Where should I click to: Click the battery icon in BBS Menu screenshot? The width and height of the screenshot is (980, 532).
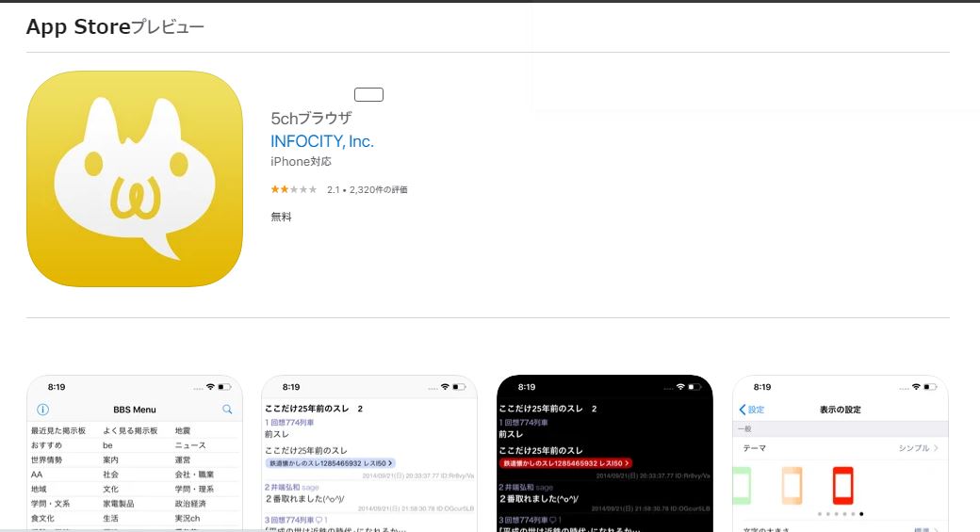click(x=224, y=387)
